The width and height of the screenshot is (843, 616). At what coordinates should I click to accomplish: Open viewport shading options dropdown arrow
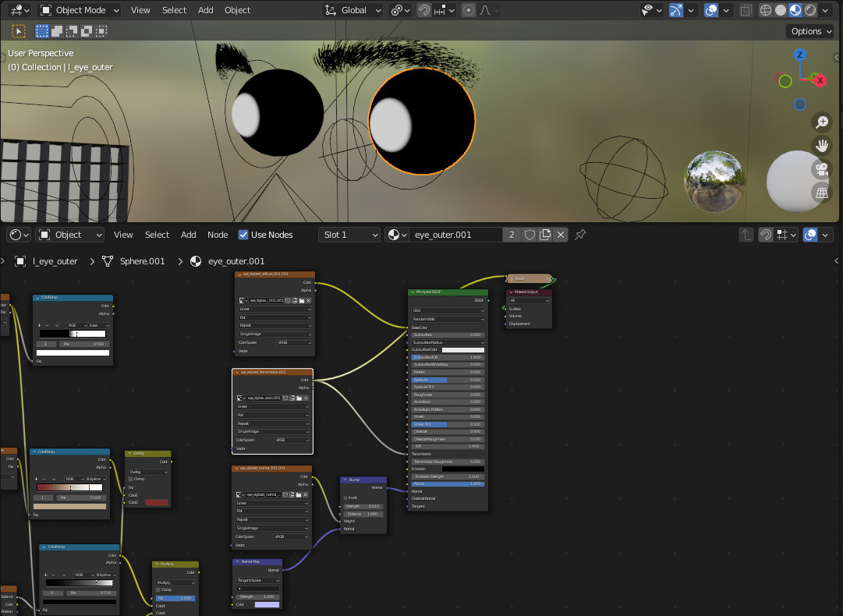tap(826, 10)
